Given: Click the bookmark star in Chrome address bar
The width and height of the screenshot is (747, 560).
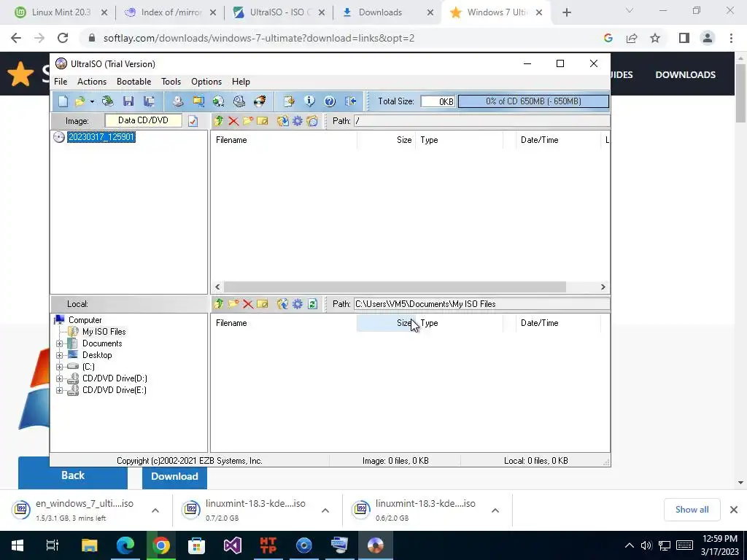Looking at the screenshot, I should coord(655,38).
